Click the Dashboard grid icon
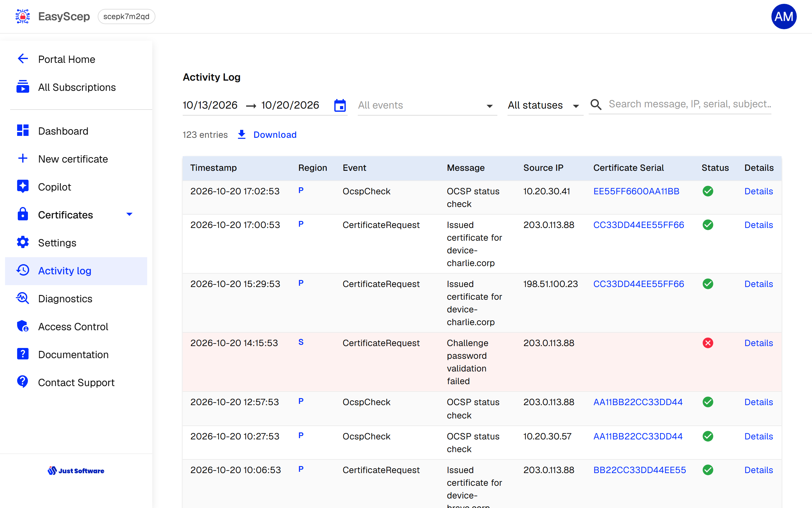Viewport: 812px width, 508px height. pyautogui.click(x=23, y=130)
